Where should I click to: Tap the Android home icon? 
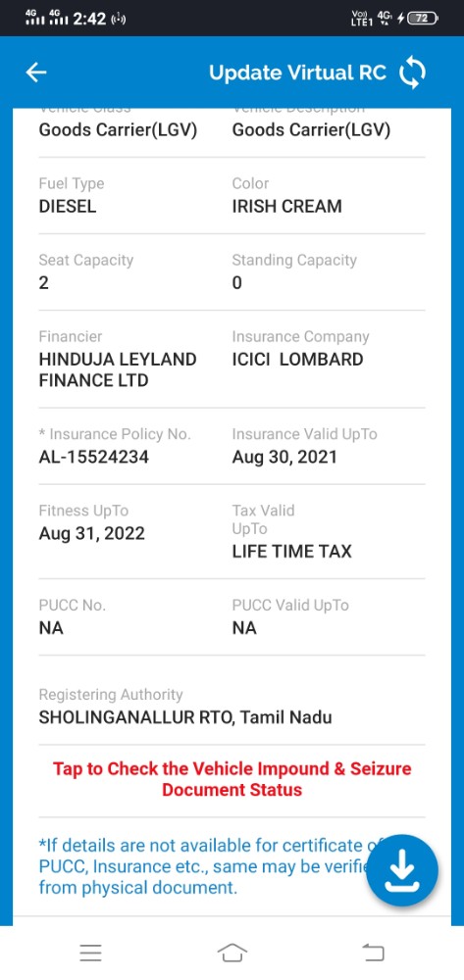[232, 953]
